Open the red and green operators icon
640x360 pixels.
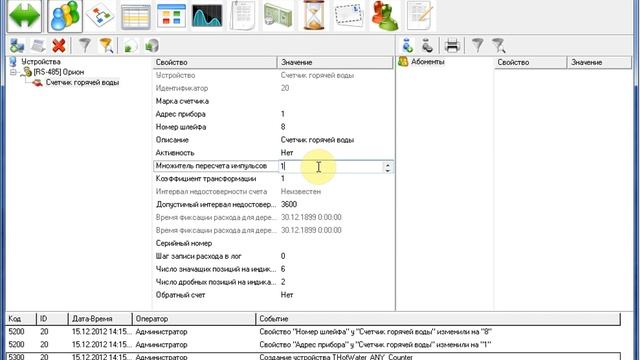click(x=385, y=16)
